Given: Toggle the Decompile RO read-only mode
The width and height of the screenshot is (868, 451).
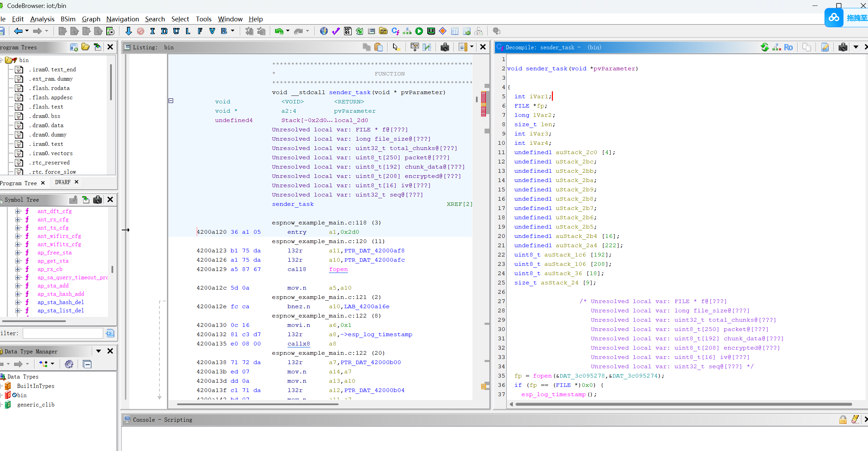Looking at the screenshot, I should tap(788, 47).
